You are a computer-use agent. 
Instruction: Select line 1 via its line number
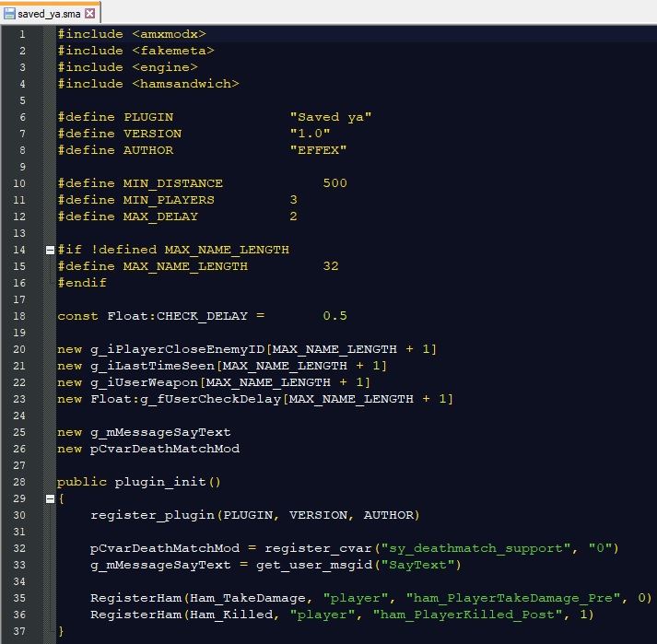click(x=20, y=34)
